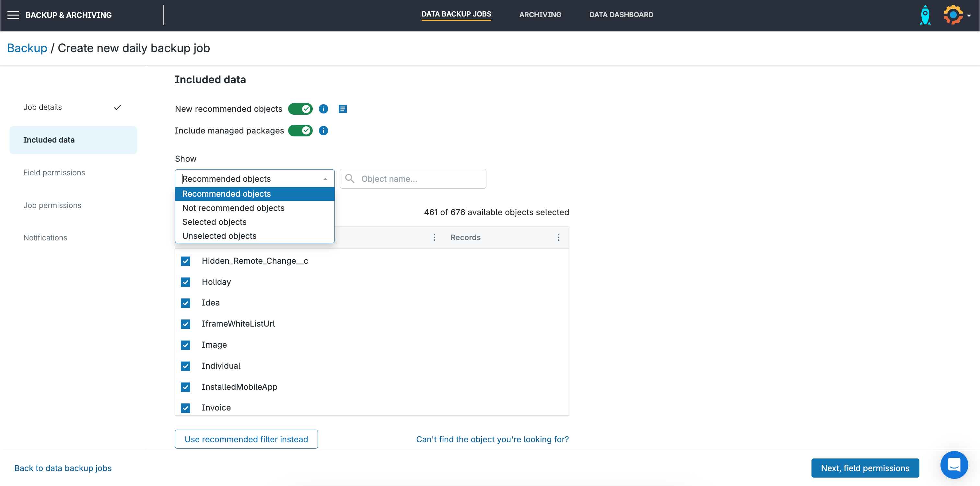This screenshot has height=486, width=980.
Task: Open Records column options menu
Action: pos(558,237)
